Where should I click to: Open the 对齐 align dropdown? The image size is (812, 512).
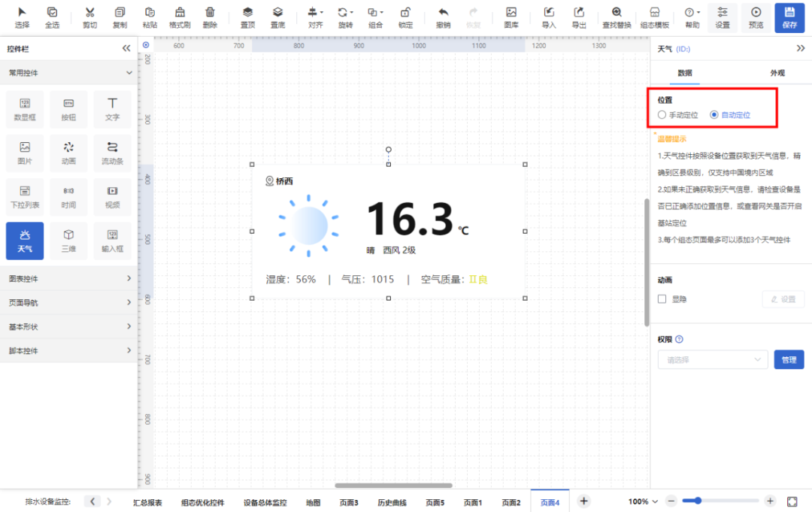tap(315, 17)
